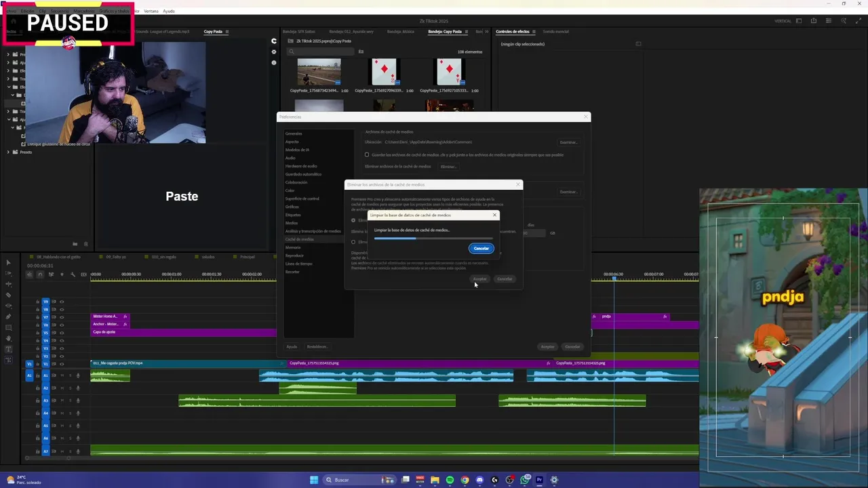Viewport: 868px width, 488px height.
Task: Open the Ventana menu
Action: [x=151, y=11]
